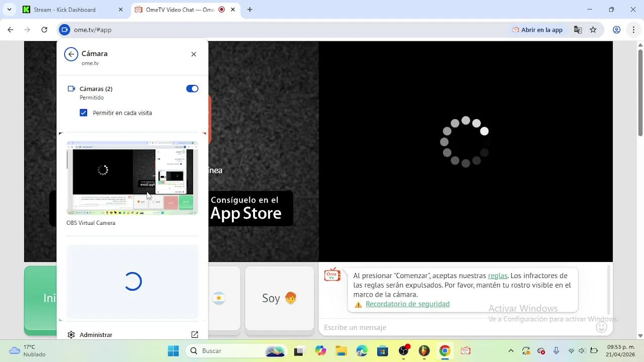Screen dimensions: 644x362
Task: Click the camera icon in the address bar
Action: (64, 30)
